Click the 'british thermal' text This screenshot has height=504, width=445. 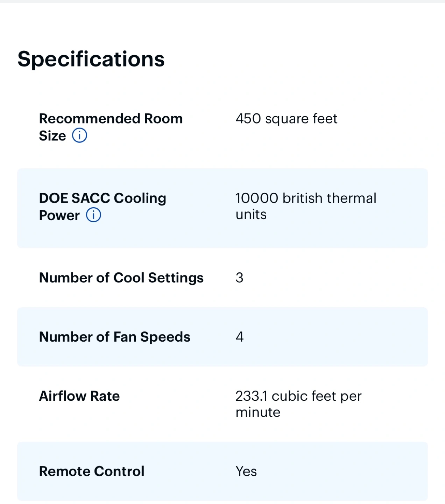click(x=330, y=198)
